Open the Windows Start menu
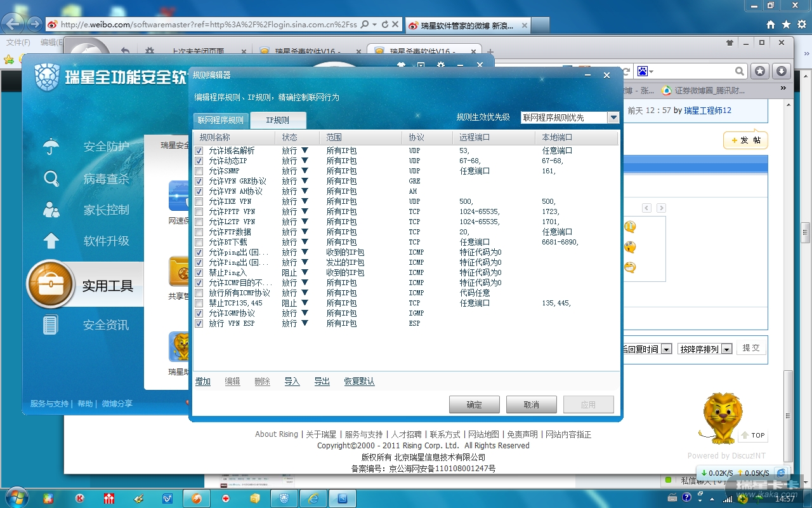Image resolution: width=812 pixels, height=508 pixels. coord(16,497)
